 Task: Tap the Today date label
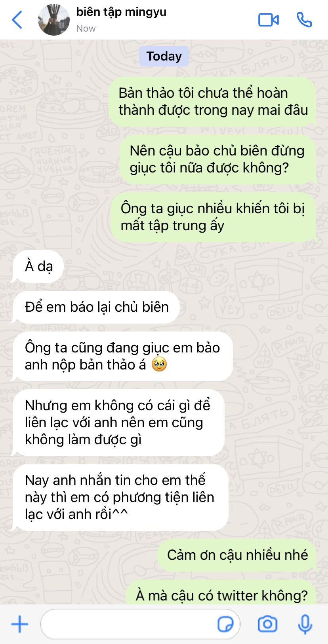164,56
